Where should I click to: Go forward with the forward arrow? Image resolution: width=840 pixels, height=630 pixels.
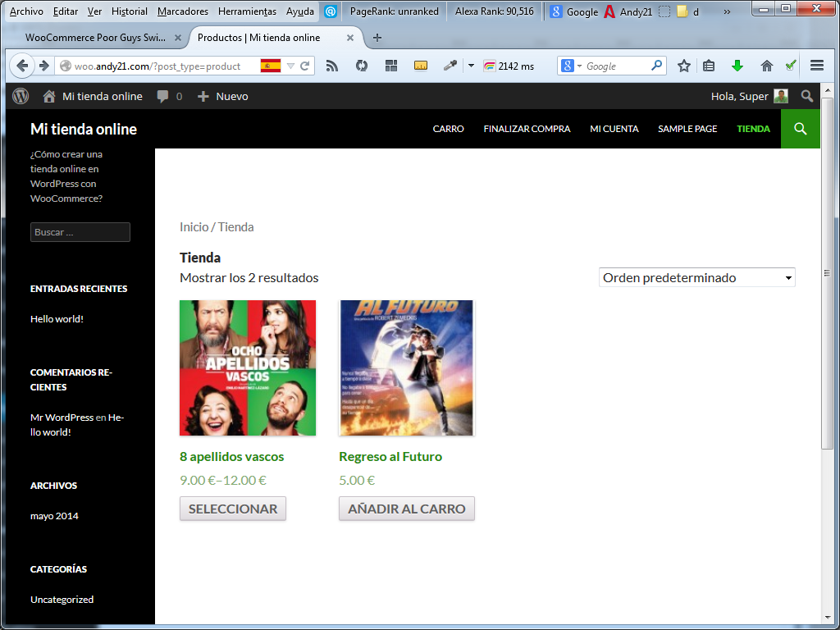click(44, 66)
